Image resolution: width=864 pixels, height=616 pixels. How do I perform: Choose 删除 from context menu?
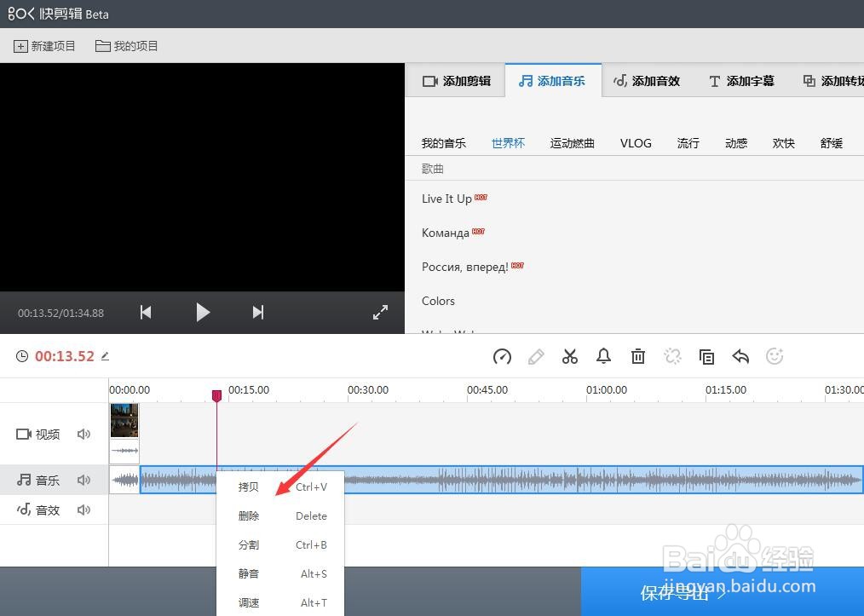(x=280, y=515)
